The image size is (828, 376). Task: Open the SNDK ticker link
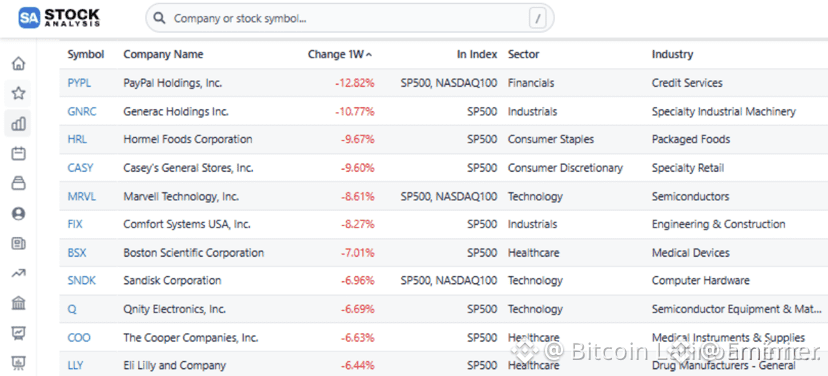pos(81,280)
